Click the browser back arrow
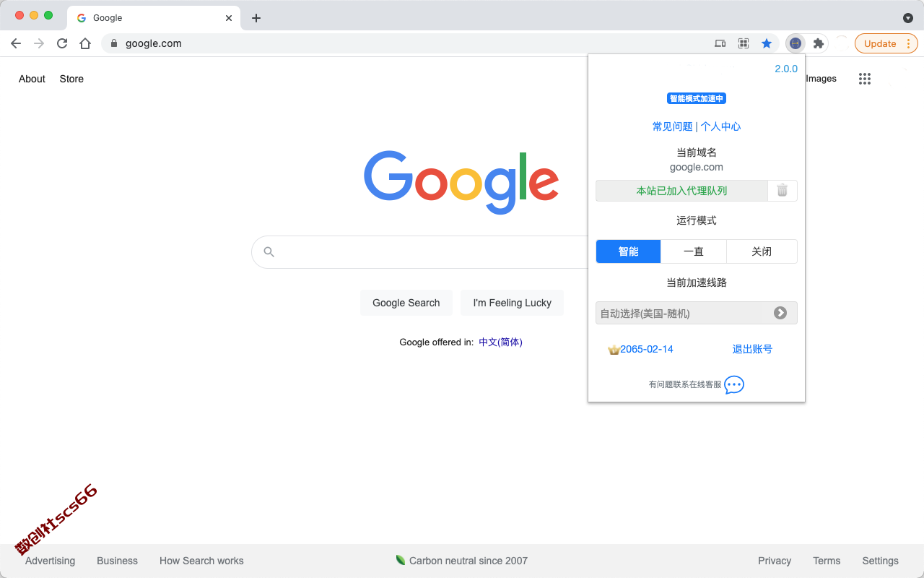The width and height of the screenshot is (924, 578). pyautogui.click(x=16, y=43)
